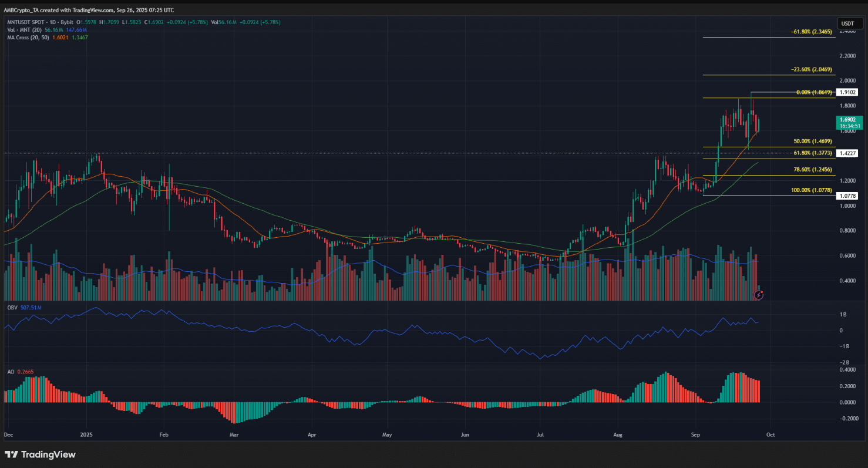868x468 pixels.
Task: Click the Jul label on time axis
Action: [x=538, y=435]
